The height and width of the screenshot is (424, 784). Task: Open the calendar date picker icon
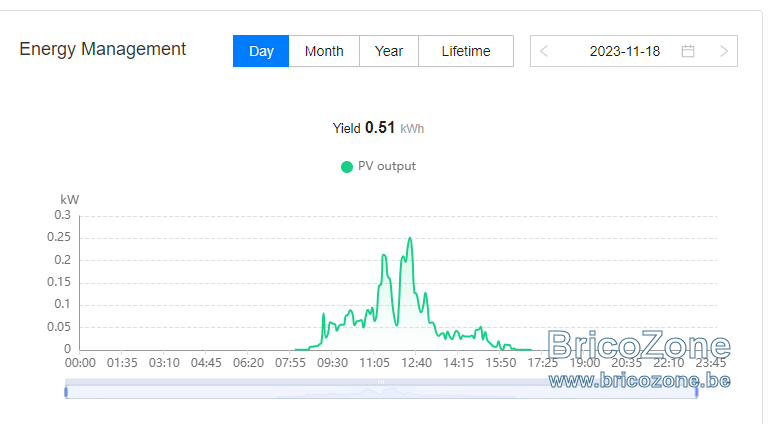tap(688, 51)
